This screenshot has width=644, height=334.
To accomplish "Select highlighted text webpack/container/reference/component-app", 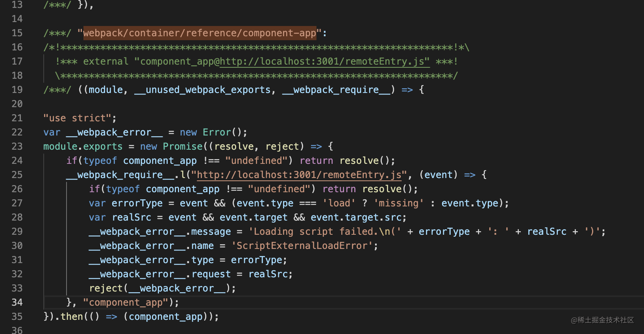I will 200,33.
